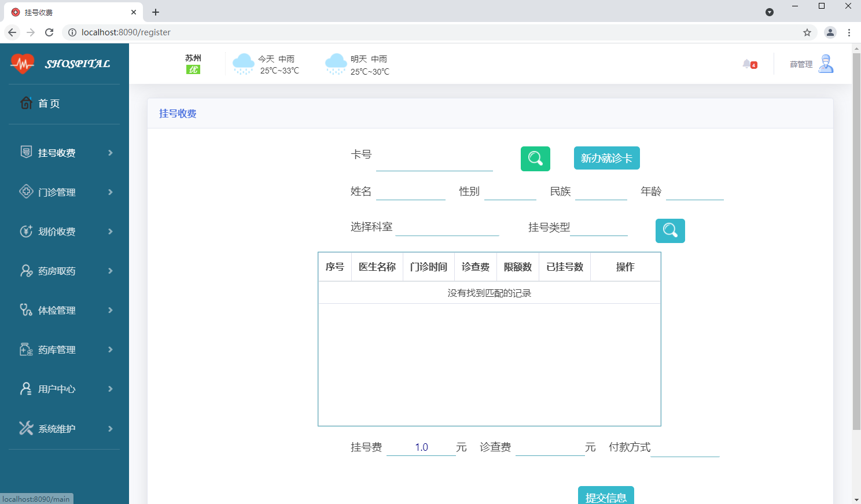
Task: Click the 药库管理 sidebar icon
Action: point(26,349)
